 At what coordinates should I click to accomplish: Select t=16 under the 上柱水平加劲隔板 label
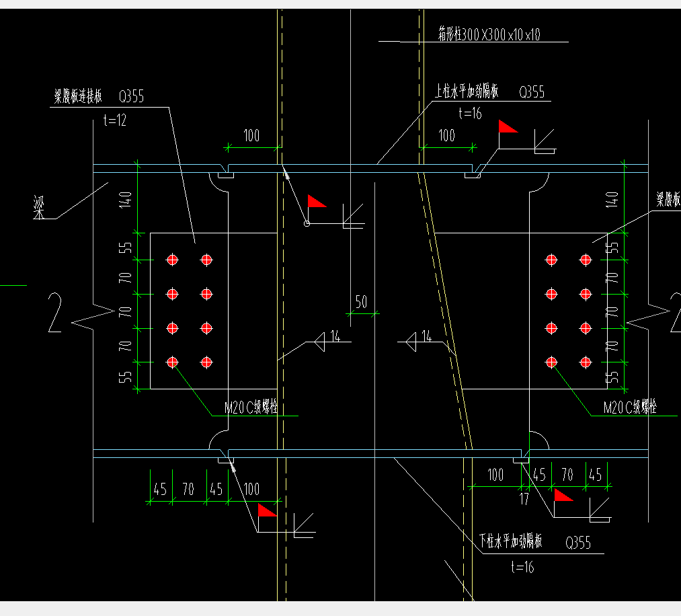point(471,114)
